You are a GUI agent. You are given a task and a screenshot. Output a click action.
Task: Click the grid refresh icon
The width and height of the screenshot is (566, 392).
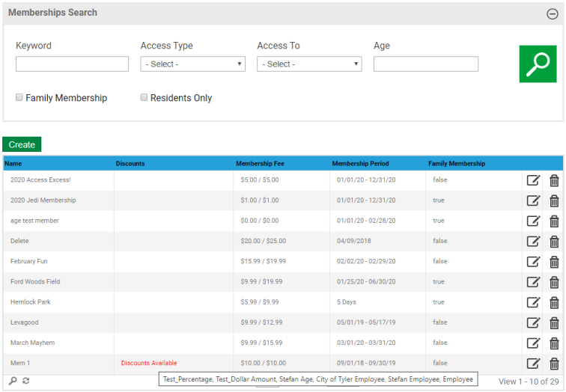point(26,381)
